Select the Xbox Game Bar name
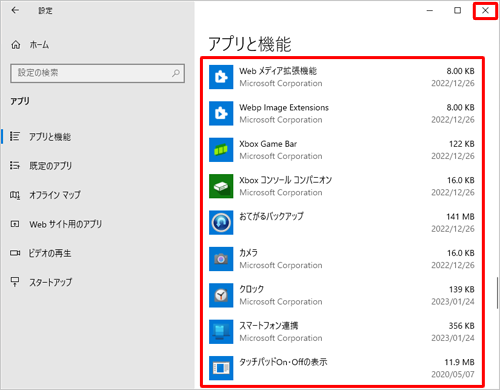 coord(268,144)
